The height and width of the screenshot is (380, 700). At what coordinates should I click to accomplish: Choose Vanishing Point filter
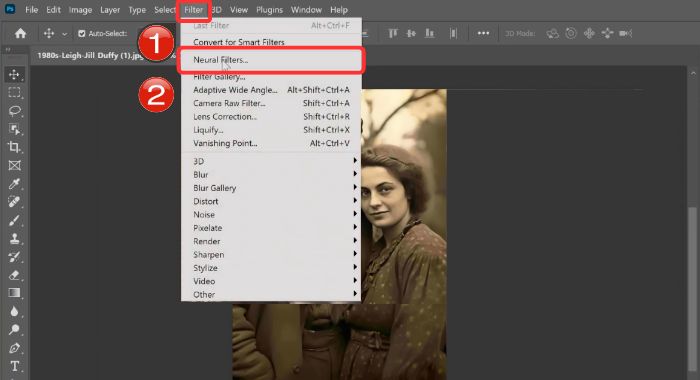271,143
